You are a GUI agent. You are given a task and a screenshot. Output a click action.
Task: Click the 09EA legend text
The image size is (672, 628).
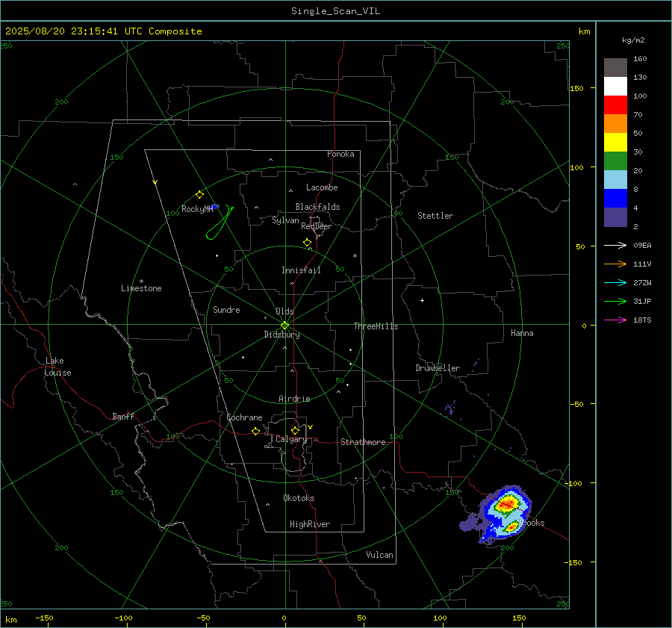pyautogui.click(x=642, y=246)
